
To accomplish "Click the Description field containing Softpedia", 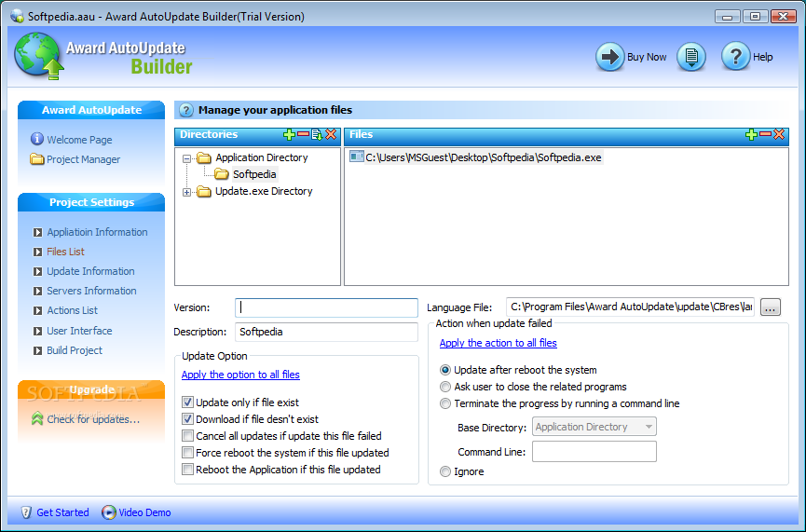I will 326,332.
